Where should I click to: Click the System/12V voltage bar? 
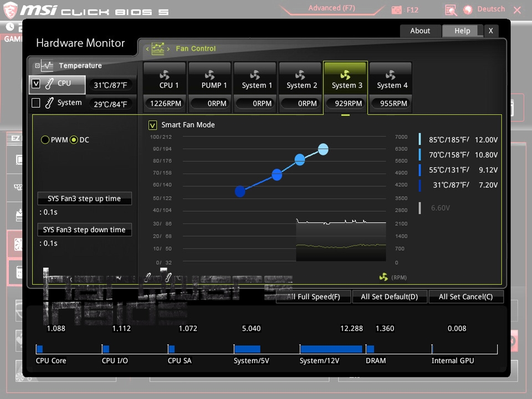(331, 349)
